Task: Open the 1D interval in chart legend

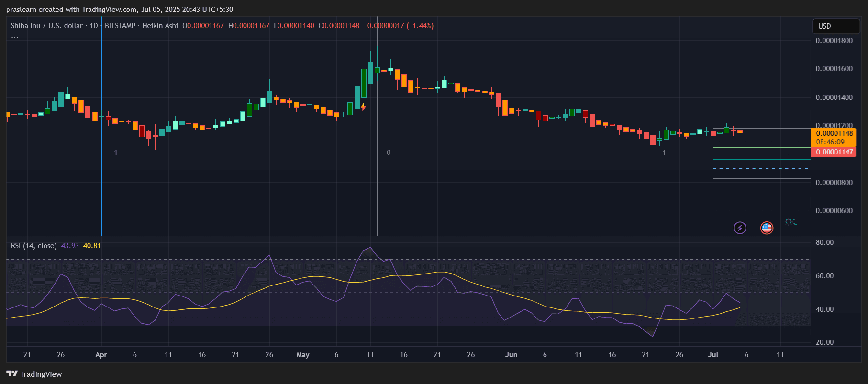Action: pos(94,26)
